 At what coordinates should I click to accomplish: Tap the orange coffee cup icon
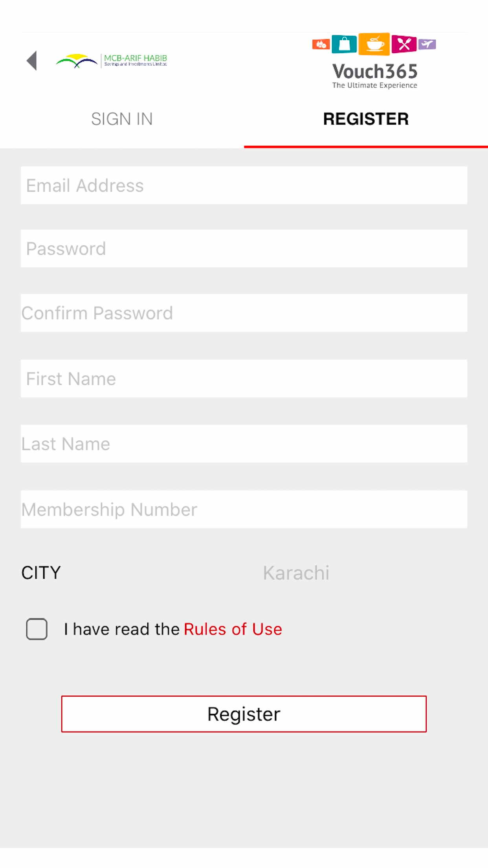(374, 44)
